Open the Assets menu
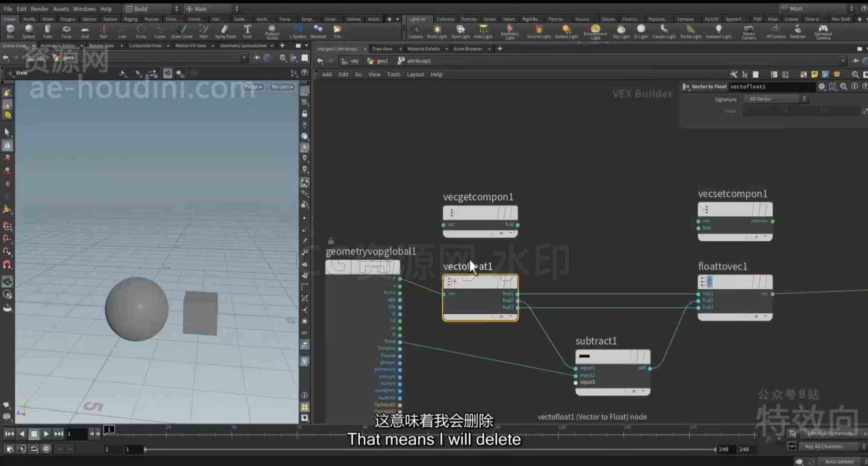Image resolution: width=868 pixels, height=466 pixels. [x=61, y=9]
